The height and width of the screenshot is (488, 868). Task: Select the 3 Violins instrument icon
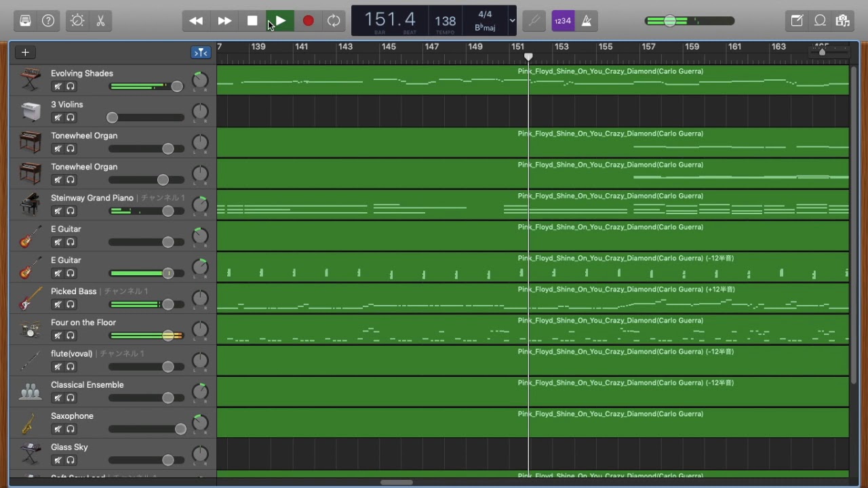(x=31, y=111)
